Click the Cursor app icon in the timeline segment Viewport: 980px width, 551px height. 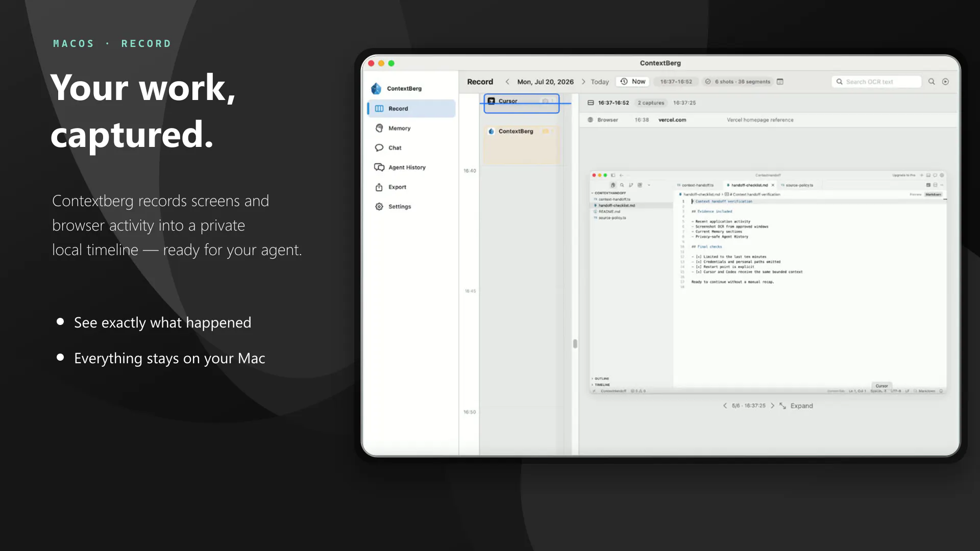[x=491, y=101]
